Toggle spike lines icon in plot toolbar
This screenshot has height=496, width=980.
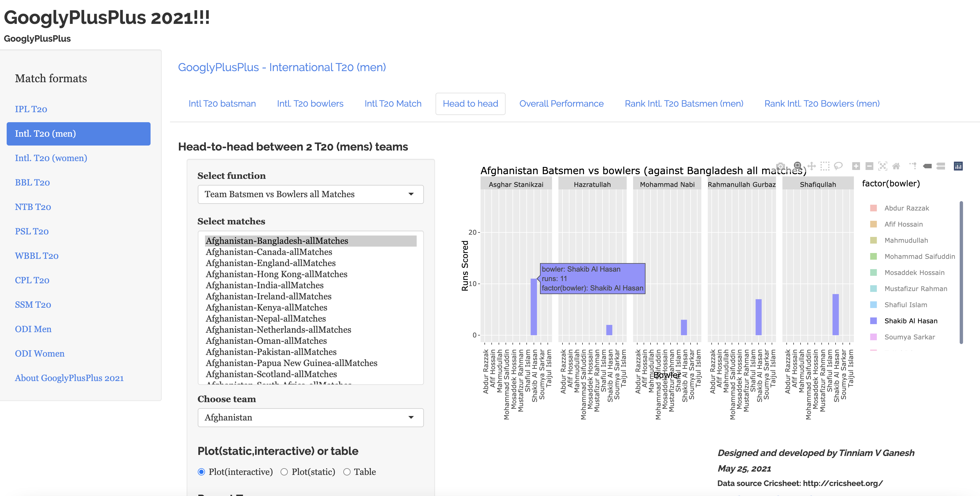tap(913, 166)
